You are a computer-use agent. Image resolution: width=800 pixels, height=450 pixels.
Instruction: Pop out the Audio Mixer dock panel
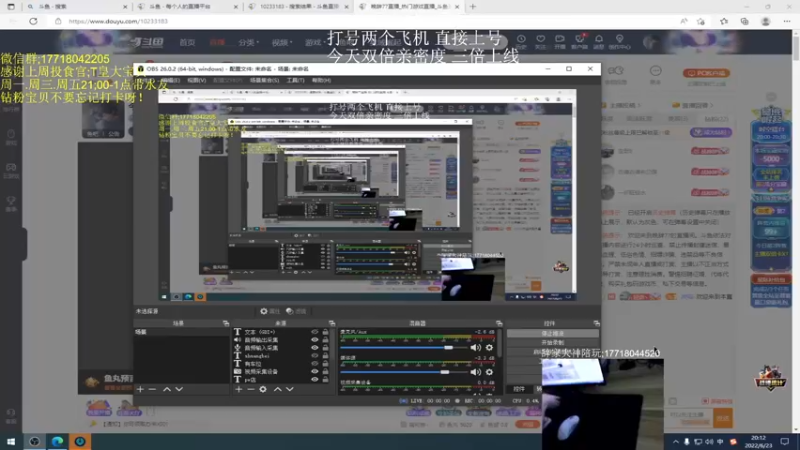pos(499,323)
